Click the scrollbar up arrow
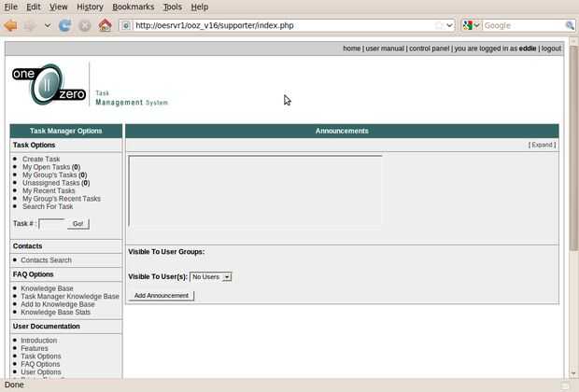579x392 pixels. [x=573, y=41]
